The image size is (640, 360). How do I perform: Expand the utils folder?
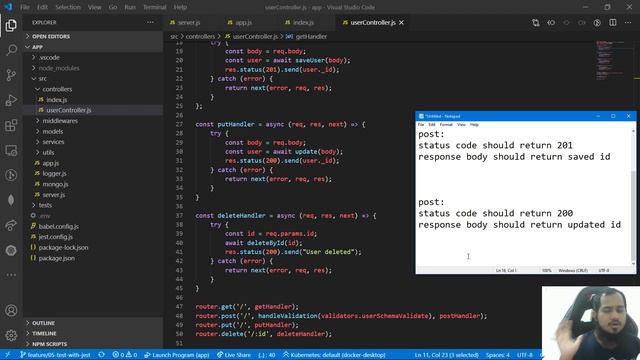[x=93, y=152]
